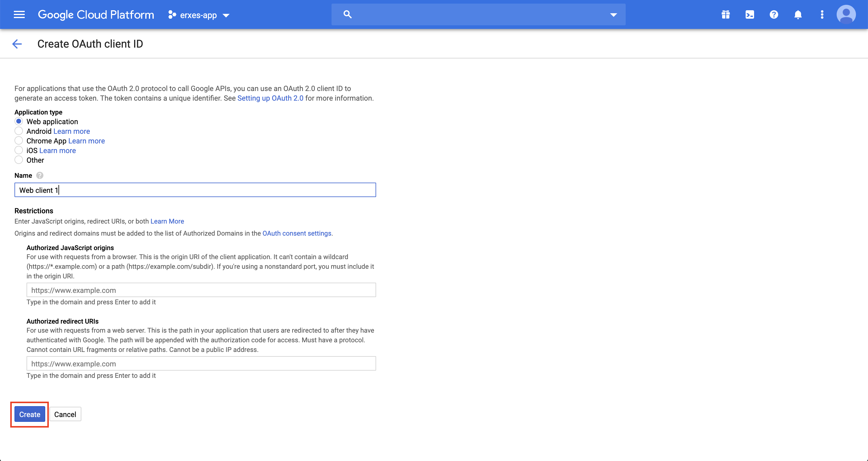
Task: Activate Cloud Shell terminal icon
Action: (750, 14)
